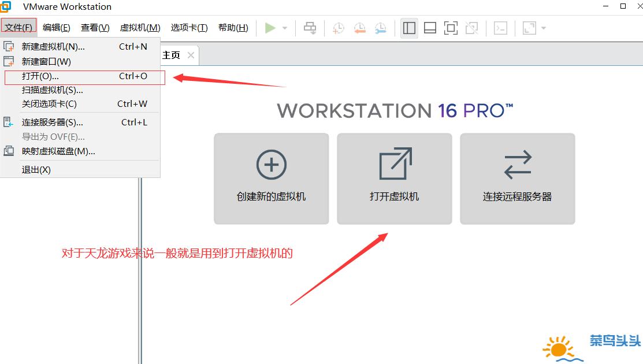This screenshot has width=643, height=364.
Task: Choose 关闭选项卡(C) menu entry
Action: (80, 104)
